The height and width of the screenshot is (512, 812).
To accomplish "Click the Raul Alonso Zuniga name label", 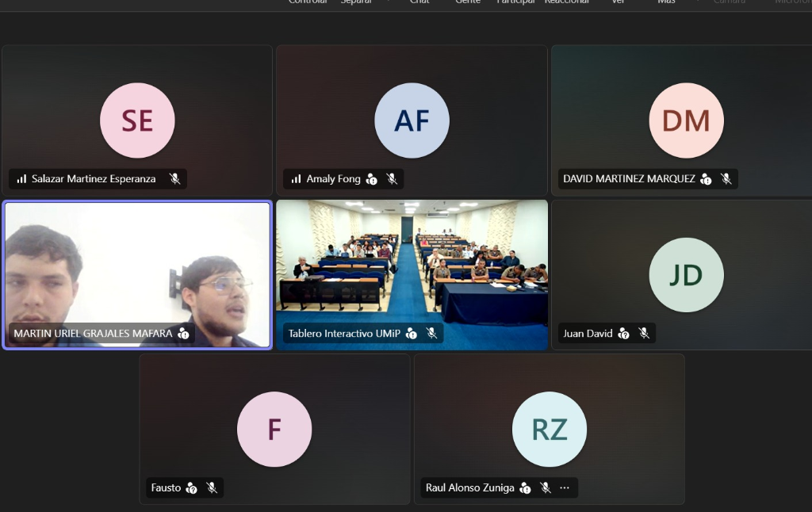I will (x=469, y=487).
